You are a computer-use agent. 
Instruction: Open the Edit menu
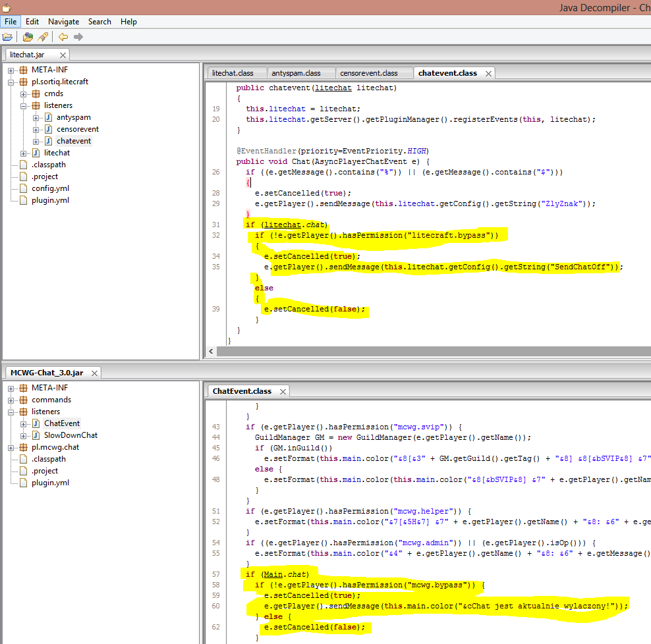pos(32,22)
